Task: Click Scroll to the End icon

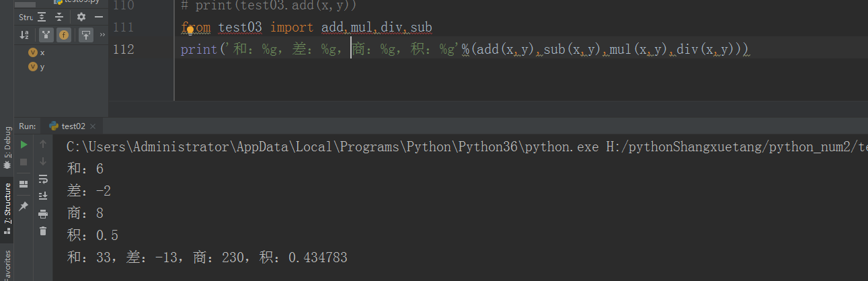Action: [x=43, y=196]
